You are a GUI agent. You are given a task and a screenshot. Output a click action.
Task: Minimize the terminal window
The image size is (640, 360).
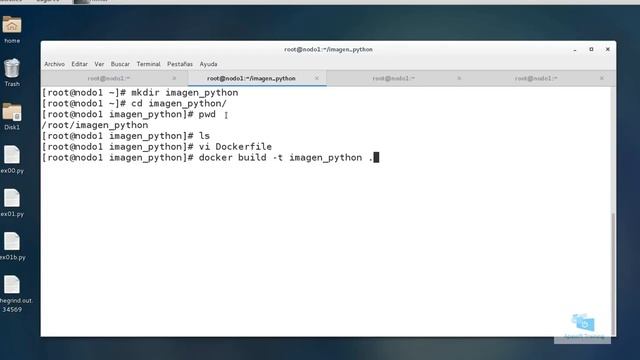tap(575, 49)
